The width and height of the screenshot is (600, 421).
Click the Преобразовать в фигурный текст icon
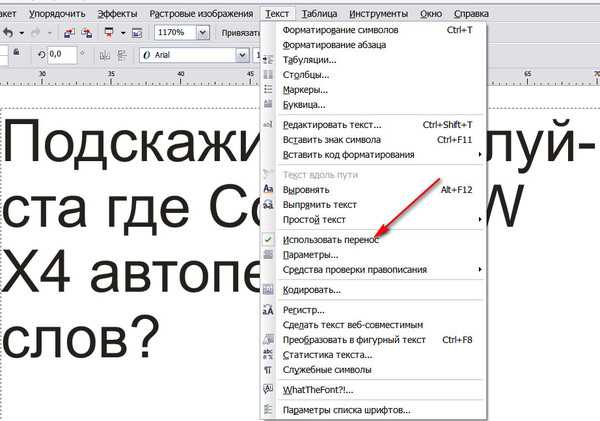click(268, 339)
